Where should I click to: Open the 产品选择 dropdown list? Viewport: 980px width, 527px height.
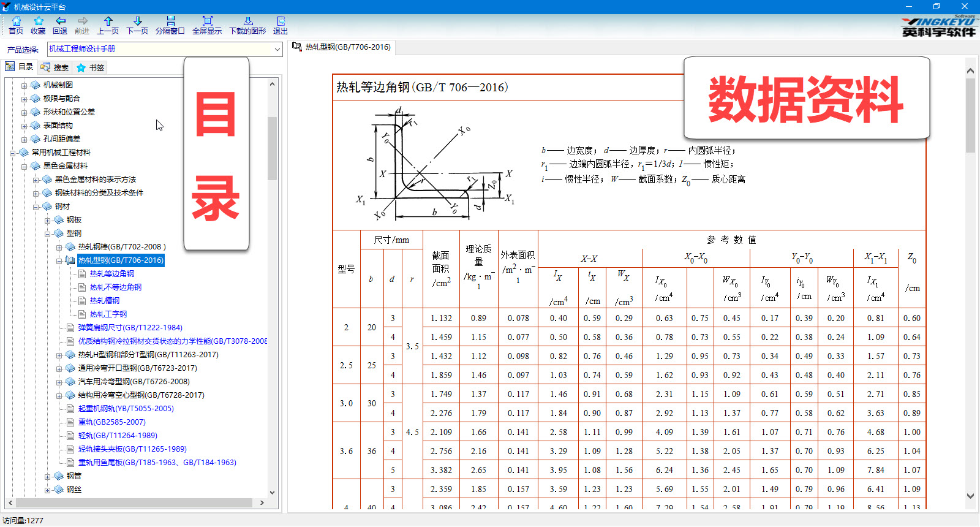point(277,49)
